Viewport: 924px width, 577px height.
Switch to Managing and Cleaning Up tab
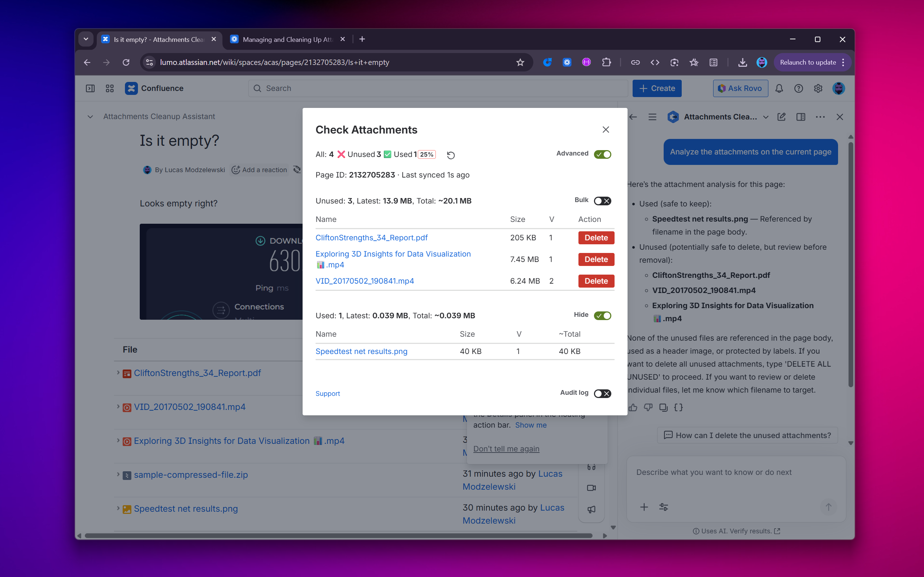[287, 39]
